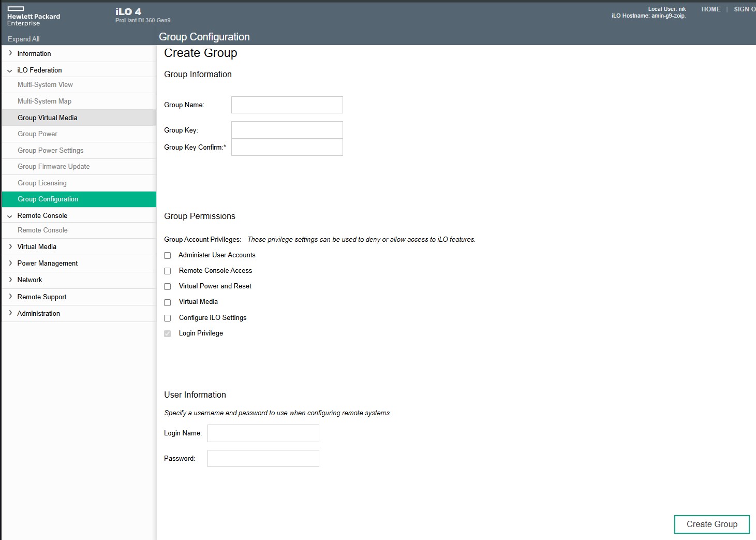Screen dimensions: 756x540
Task: Click the Administration sidebar label
Action: 39,313
